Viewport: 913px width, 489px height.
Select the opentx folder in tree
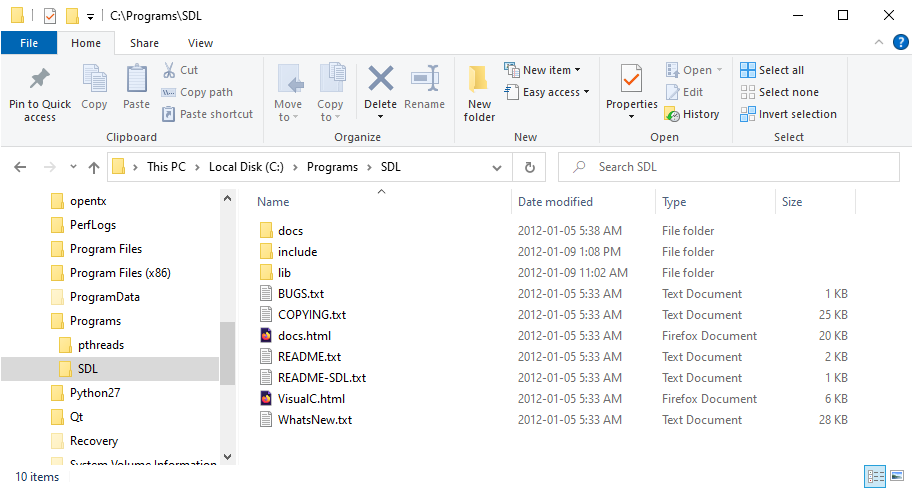[79, 201]
